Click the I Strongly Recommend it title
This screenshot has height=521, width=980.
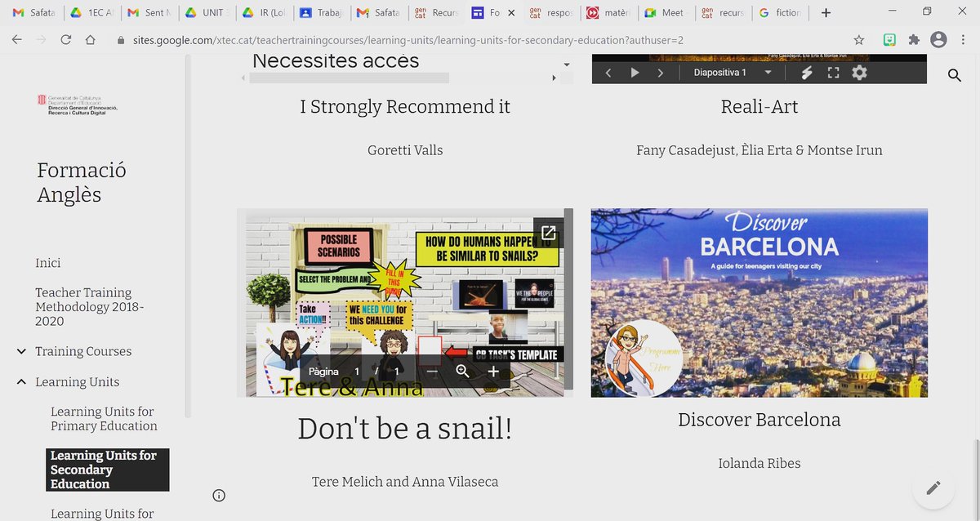click(x=405, y=106)
